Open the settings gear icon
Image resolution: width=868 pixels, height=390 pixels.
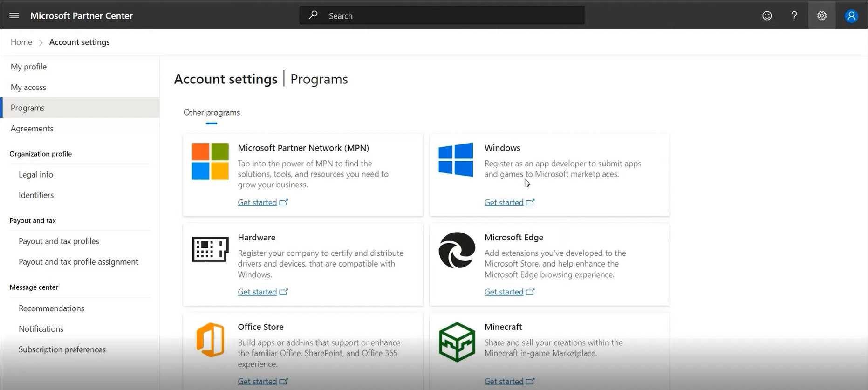(822, 15)
